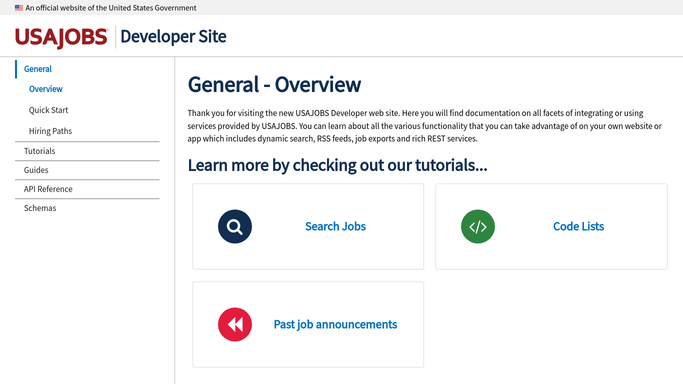Image resolution: width=683 pixels, height=384 pixels.
Task: Expand the Guides sidebar section
Action: [36, 170]
